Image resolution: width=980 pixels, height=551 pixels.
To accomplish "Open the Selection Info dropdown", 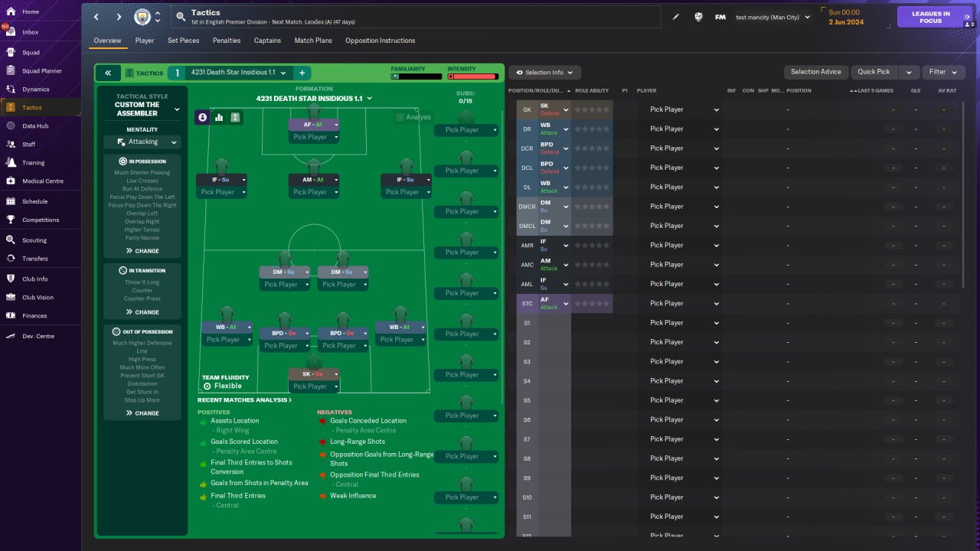I will coord(545,72).
